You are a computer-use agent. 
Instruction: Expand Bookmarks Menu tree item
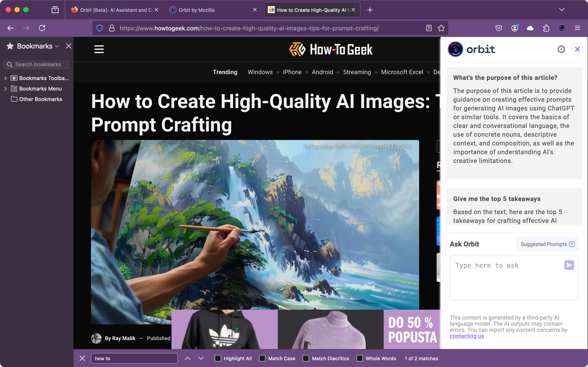pyautogui.click(x=5, y=88)
